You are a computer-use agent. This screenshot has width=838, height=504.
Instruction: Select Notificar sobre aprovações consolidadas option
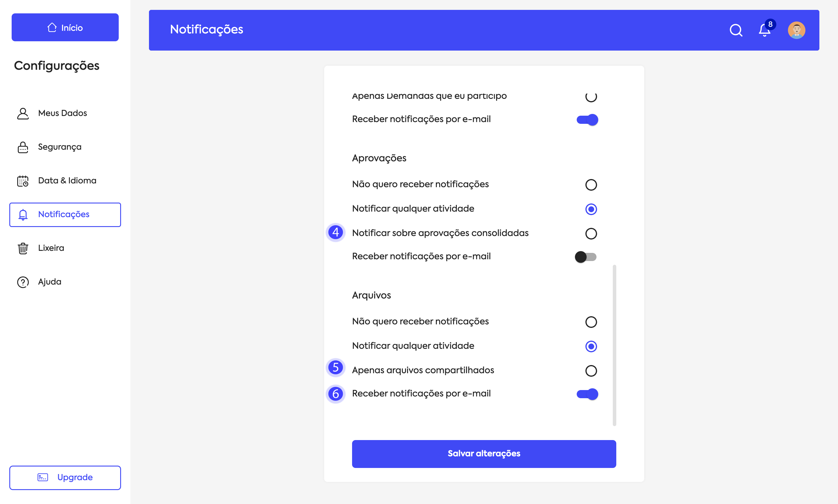point(591,234)
